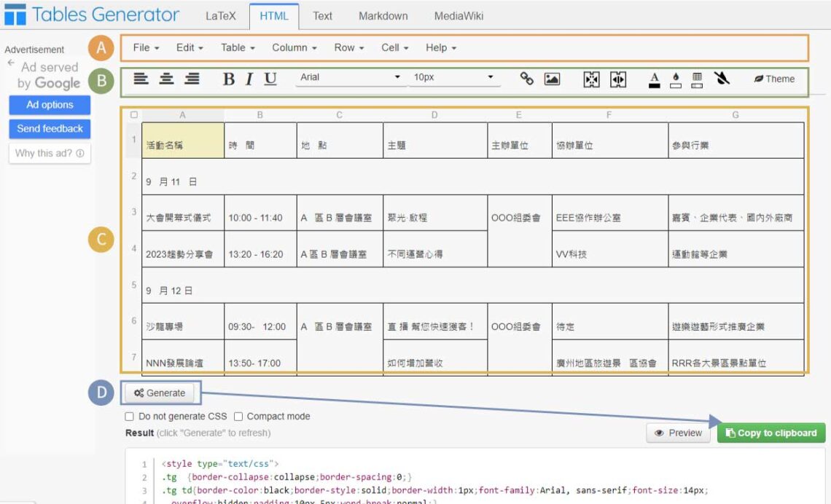Open the Help menu
Viewport: 831px width, 504px height.
coord(441,47)
